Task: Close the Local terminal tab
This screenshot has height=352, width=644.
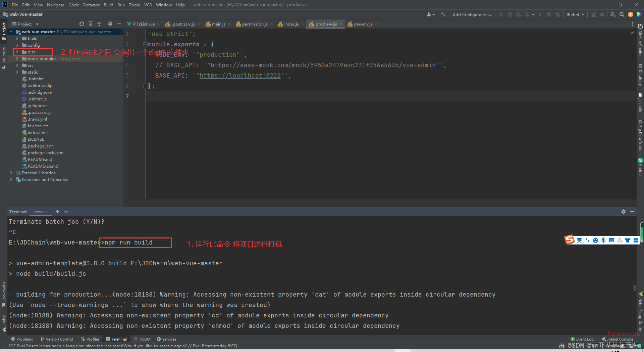Action: (47, 212)
